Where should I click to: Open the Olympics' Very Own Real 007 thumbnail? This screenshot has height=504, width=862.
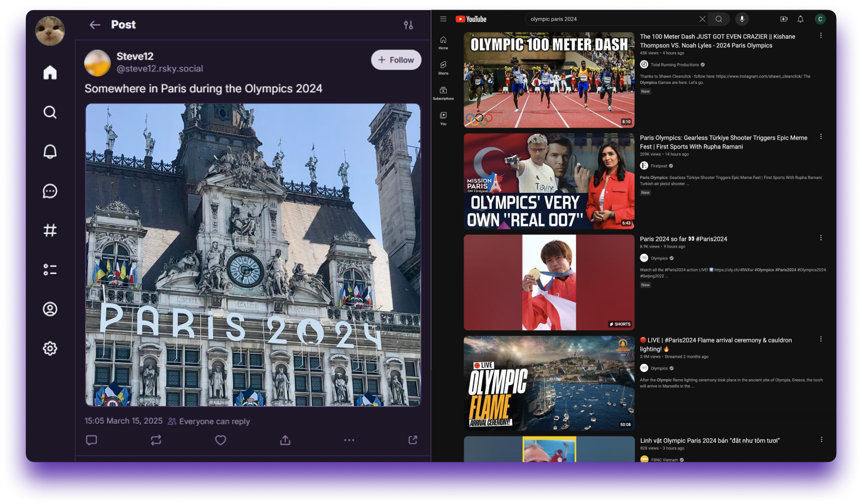549,181
